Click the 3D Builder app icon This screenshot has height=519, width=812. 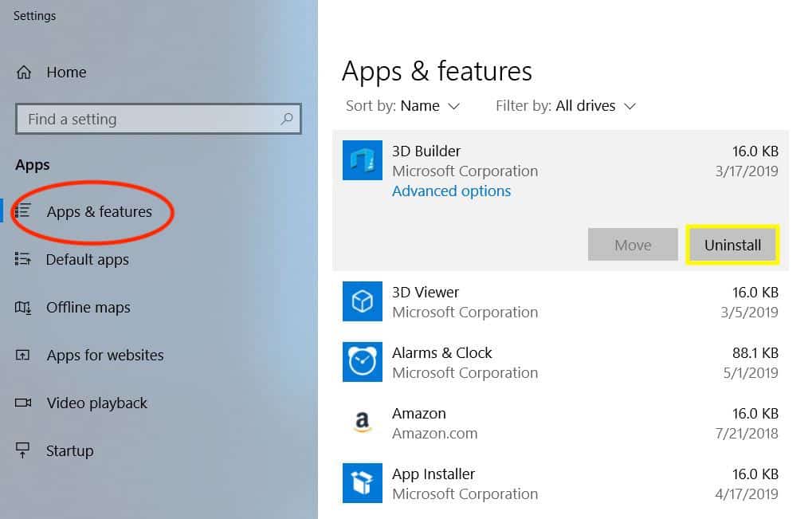pyautogui.click(x=362, y=160)
